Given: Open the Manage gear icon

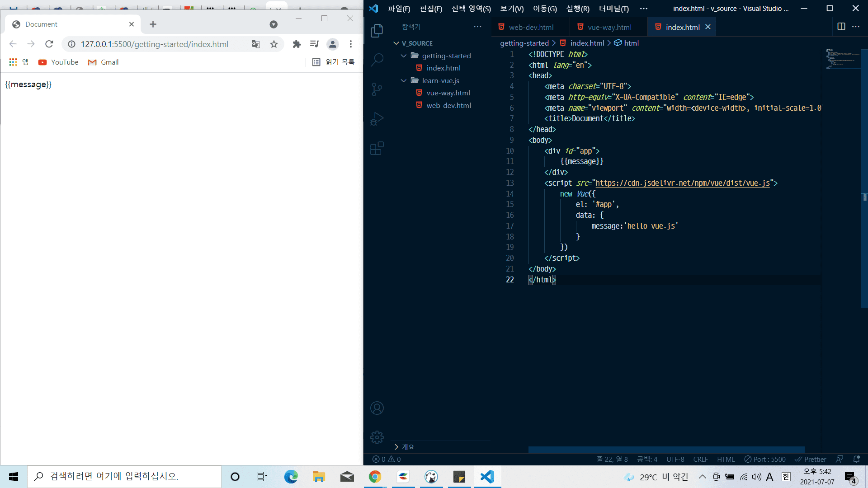Looking at the screenshot, I should coord(377,437).
